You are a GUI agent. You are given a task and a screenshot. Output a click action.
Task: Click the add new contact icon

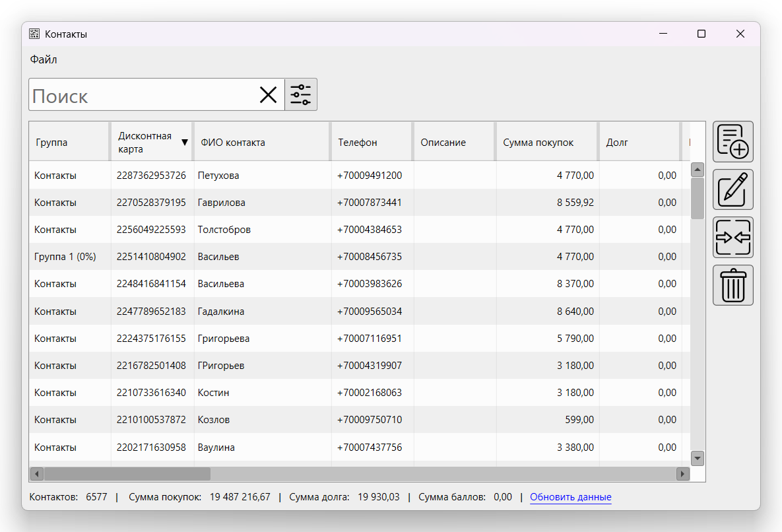(733, 141)
